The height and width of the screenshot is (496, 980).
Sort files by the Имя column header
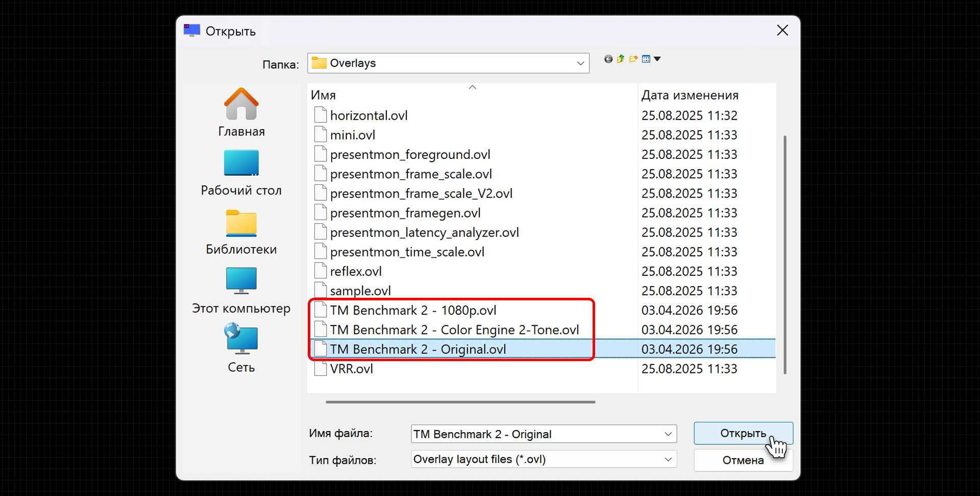(x=324, y=96)
